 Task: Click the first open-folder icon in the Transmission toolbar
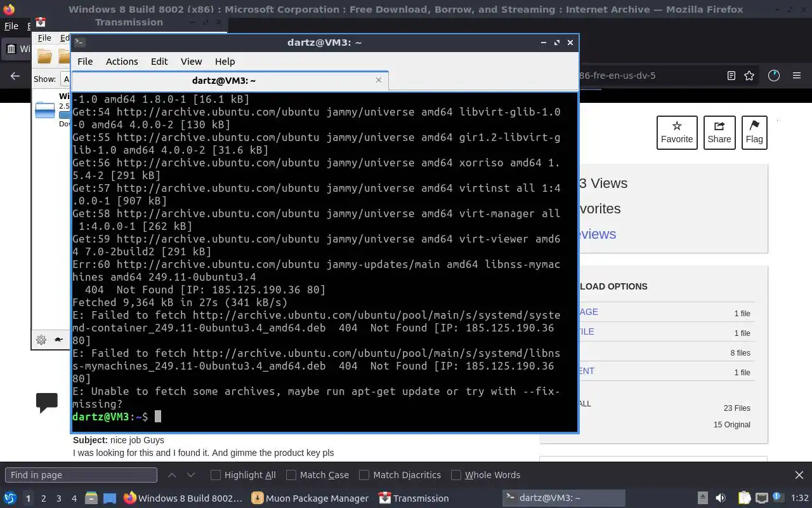coord(44,57)
